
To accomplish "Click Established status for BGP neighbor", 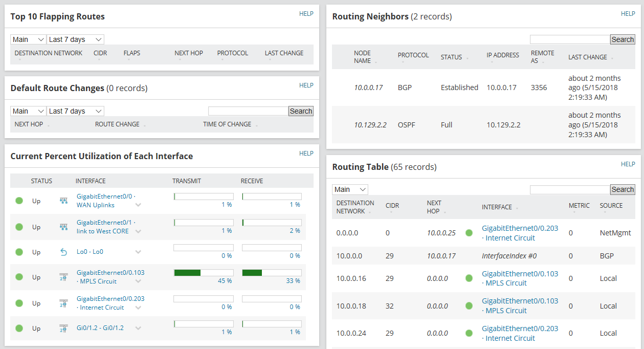I will click(x=459, y=88).
